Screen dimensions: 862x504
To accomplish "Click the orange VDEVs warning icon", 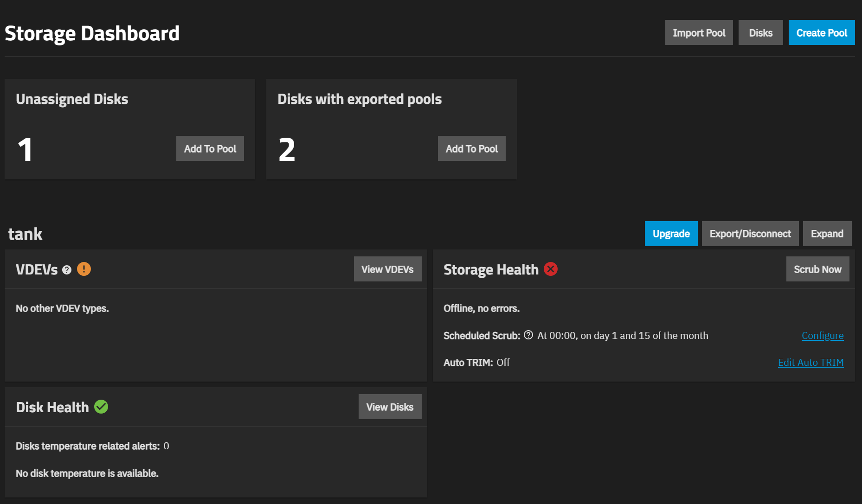I will (x=84, y=269).
